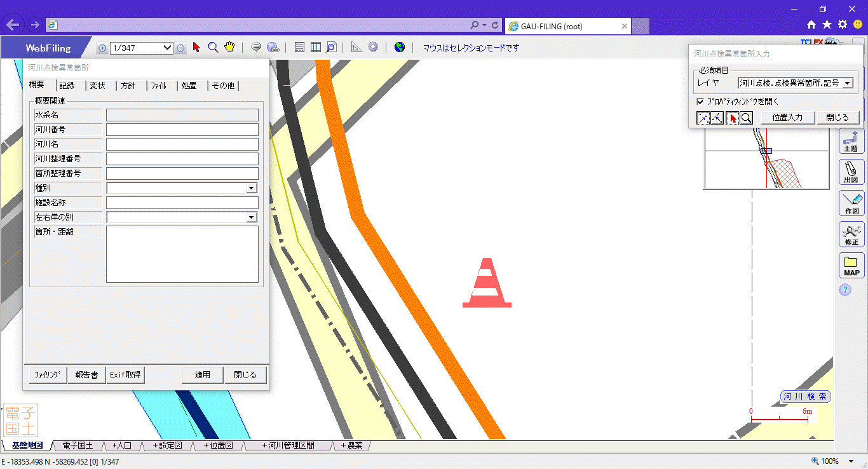Screen dimensions: 868x469
Task: Open the 出図 print side button
Action: [851, 172]
